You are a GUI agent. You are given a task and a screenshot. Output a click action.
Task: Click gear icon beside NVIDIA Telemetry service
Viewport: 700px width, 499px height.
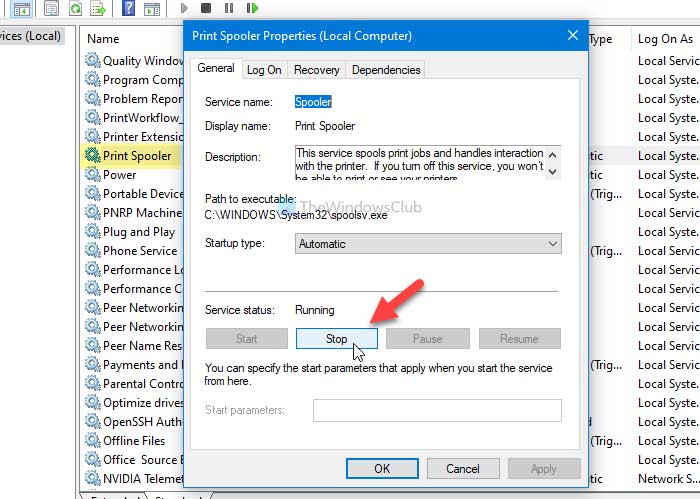point(92,478)
